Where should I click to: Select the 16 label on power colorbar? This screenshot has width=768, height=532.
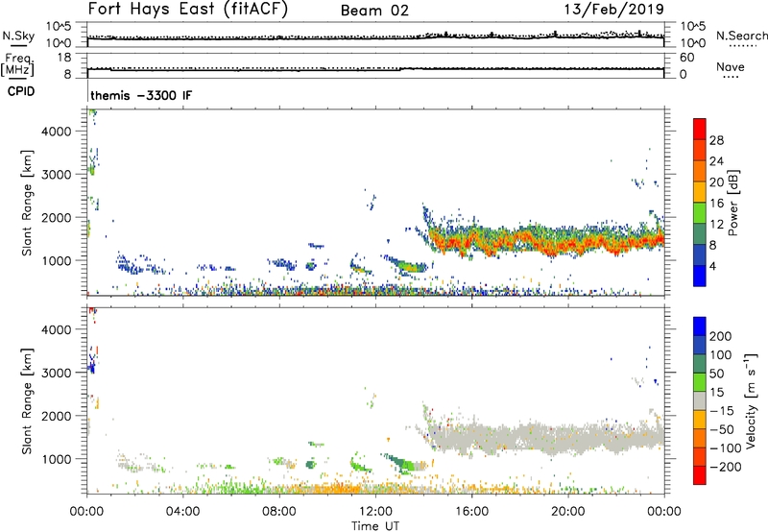(716, 203)
